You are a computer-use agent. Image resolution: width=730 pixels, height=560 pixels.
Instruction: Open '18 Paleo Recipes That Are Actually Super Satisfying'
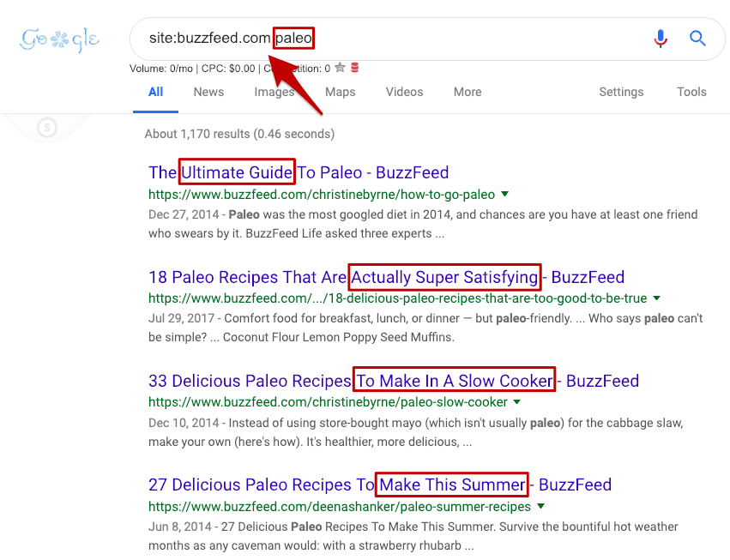coord(386,277)
